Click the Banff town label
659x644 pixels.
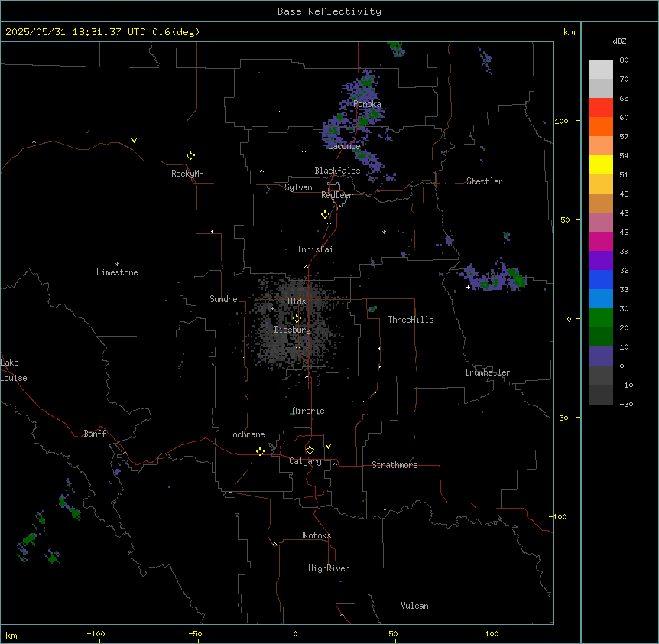point(95,434)
